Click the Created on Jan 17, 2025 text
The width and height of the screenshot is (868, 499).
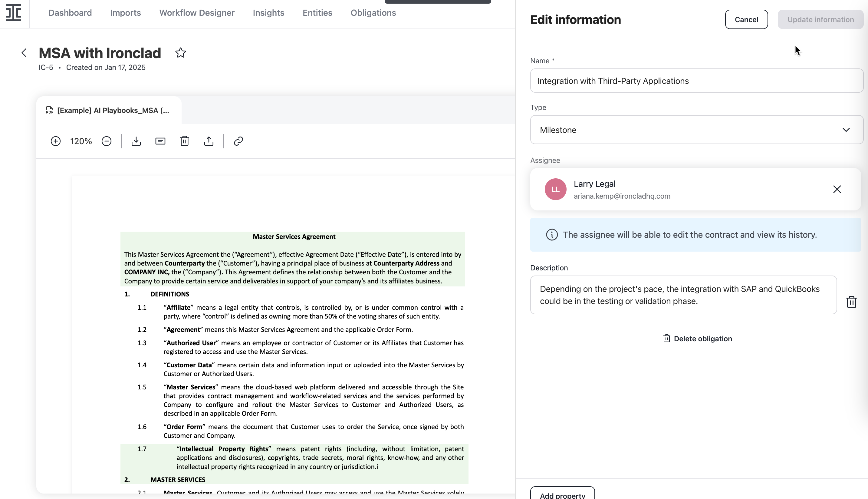coord(106,68)
